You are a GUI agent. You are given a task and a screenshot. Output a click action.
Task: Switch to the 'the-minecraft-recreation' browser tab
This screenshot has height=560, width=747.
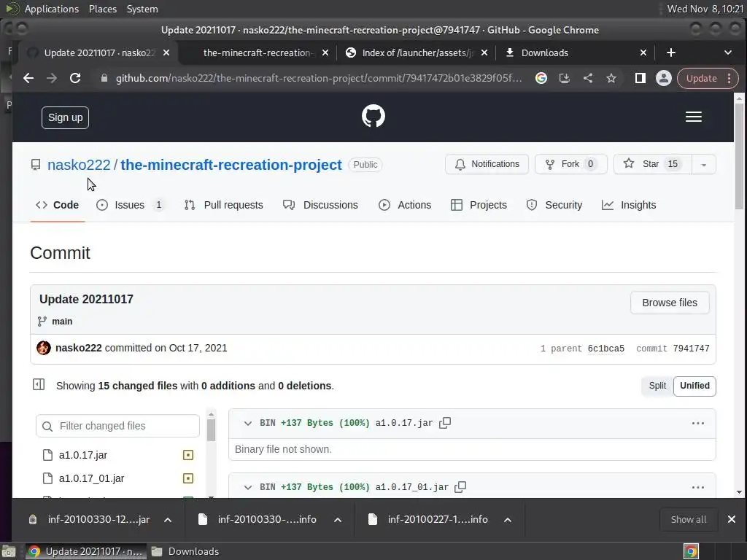pos(258,52)
